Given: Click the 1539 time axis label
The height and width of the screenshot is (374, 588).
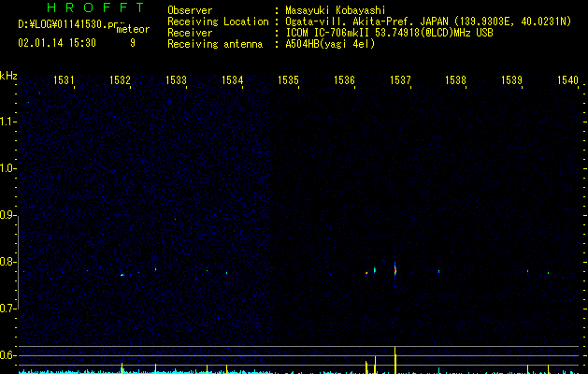Looking at the screenshot, I should pos(512,80).
